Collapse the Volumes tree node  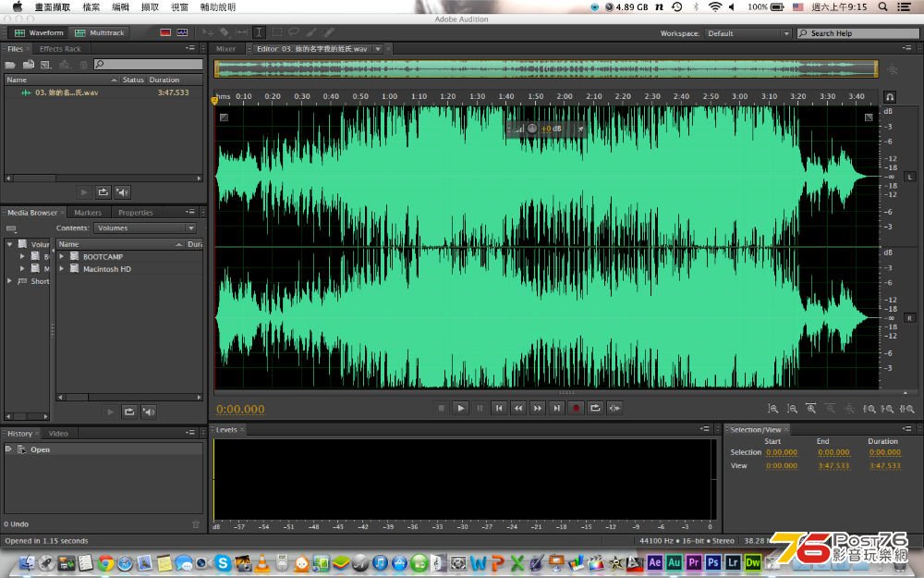[9, 243]
